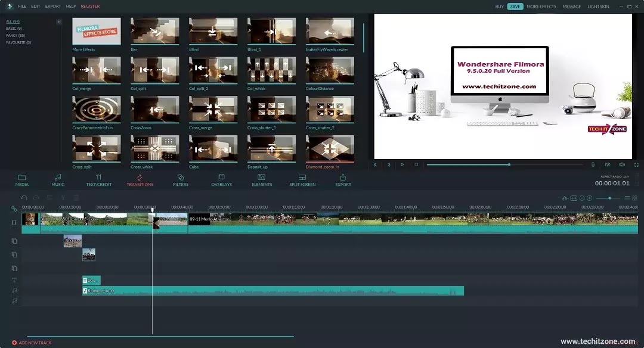Adjust the timeline zoom slider
The image size is (644, 348).
pyautogui.click(x=609, y=198)
